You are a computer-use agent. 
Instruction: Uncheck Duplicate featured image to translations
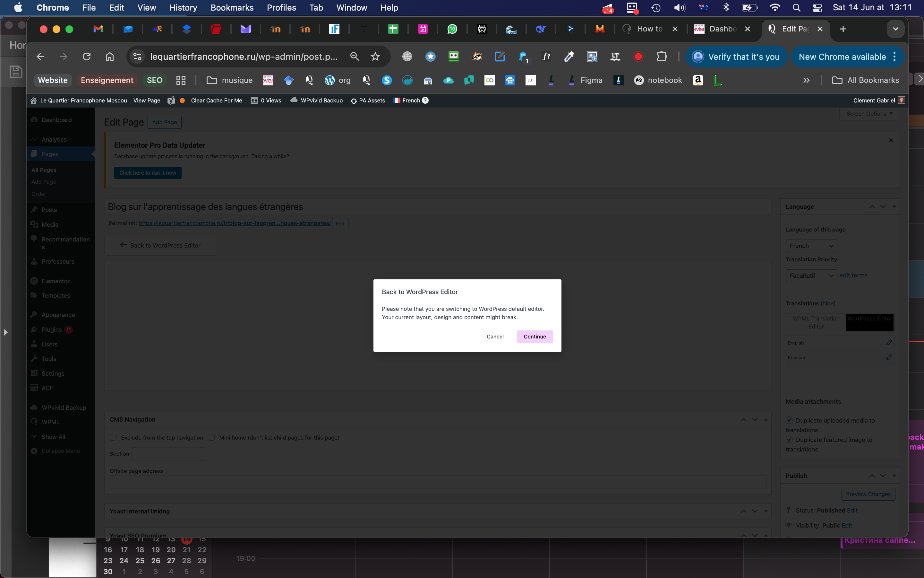click(x=789, y=439)
